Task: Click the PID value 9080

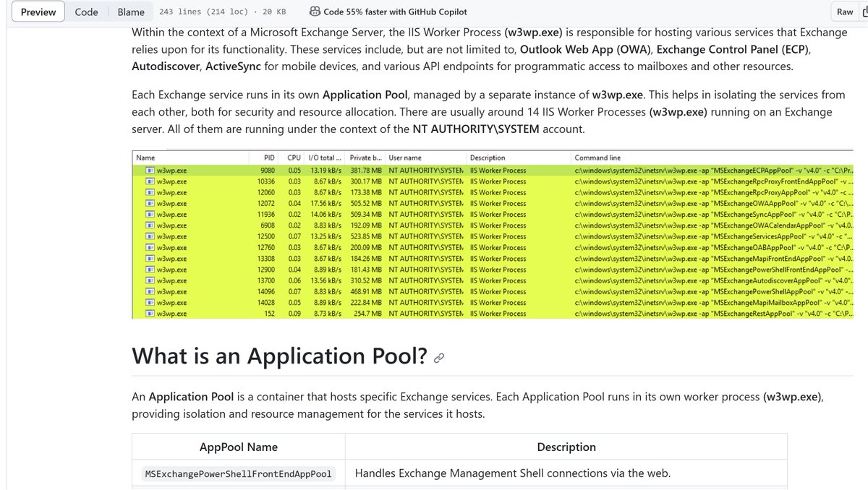Action: pyautogui.click(x=267, y=171)
